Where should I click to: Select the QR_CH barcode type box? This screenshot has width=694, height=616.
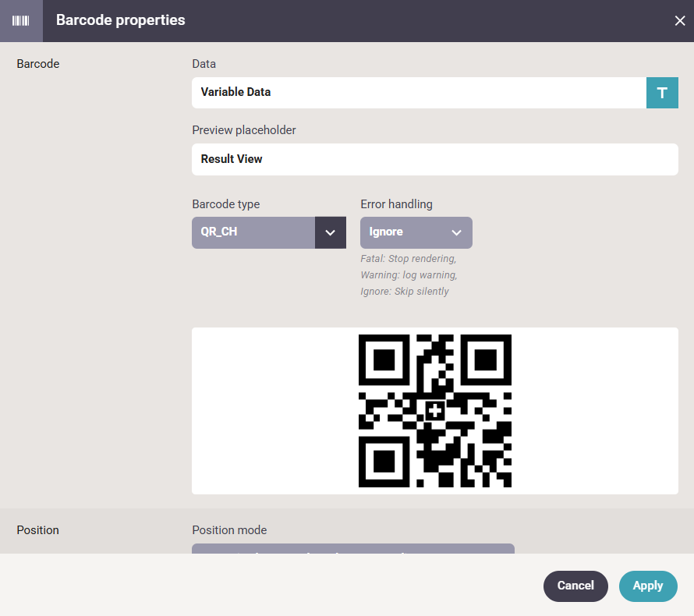click(253, 233)
